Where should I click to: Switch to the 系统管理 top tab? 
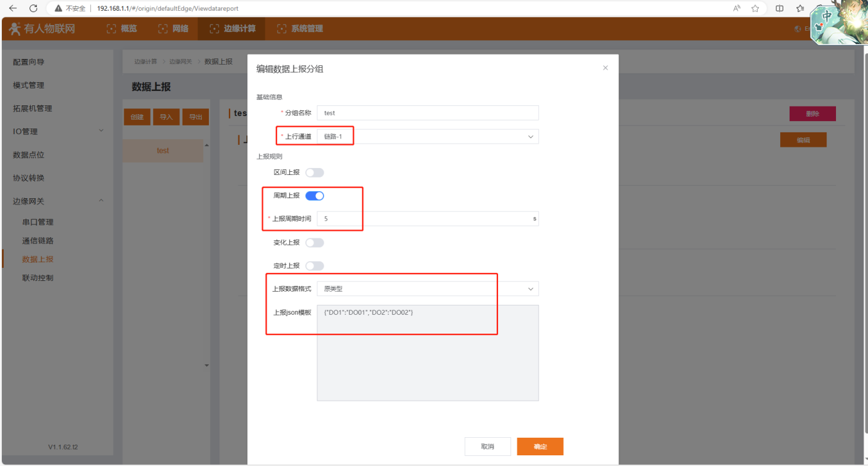point(300,29)
